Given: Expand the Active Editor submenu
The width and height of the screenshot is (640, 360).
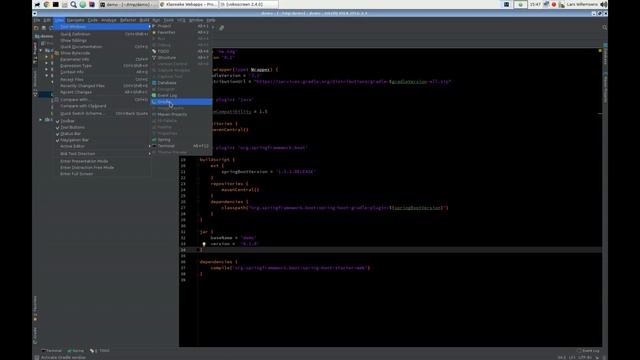Looking at the screenshot, I should point(102,146).
